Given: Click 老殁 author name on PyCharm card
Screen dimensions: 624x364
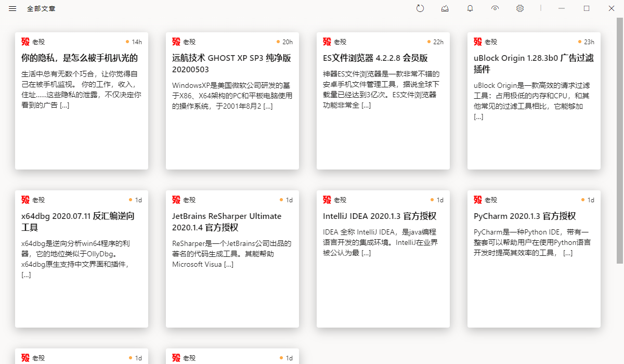Looking at the screenshot, I should coord(491,200).
